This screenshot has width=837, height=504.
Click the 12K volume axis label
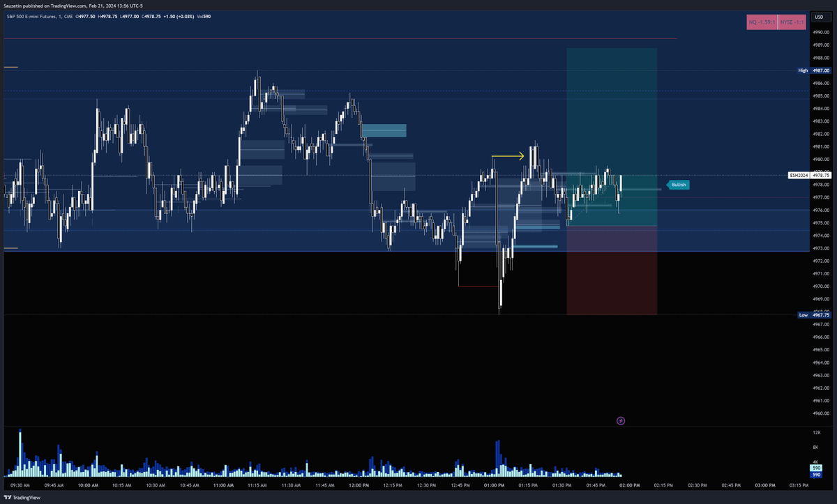point(815,433)
